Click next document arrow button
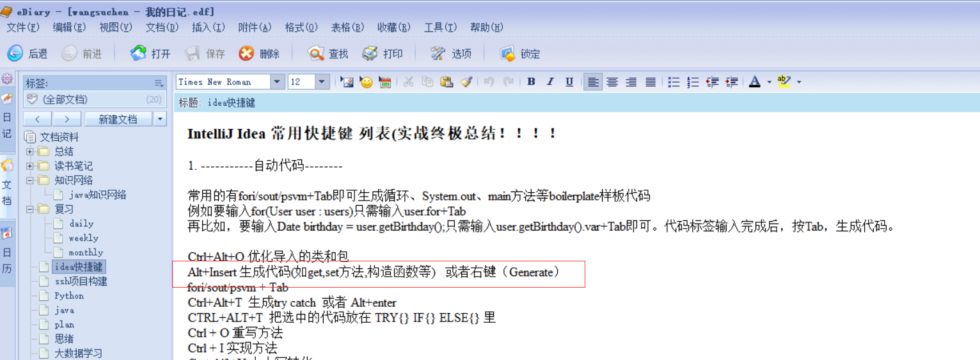980x360 pixels. pos(67,119)
